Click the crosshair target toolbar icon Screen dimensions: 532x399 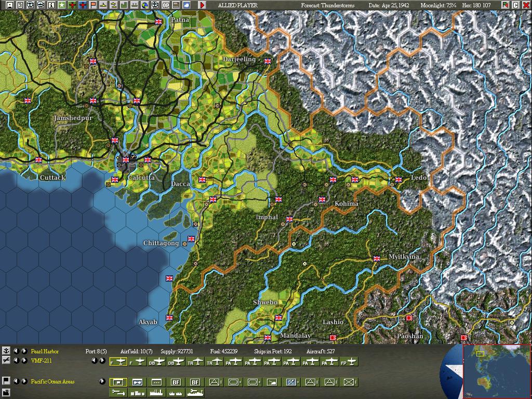coord(155,5)
